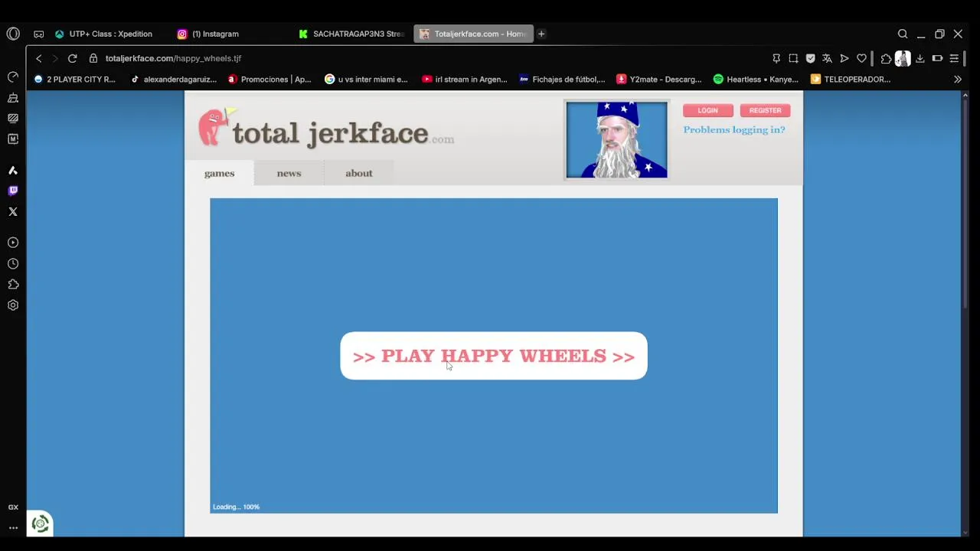Screen dimensions: 980x551
Task: Open the 2 PLAYER CITY R... bookmark
Action: click(x=74, y=79)
